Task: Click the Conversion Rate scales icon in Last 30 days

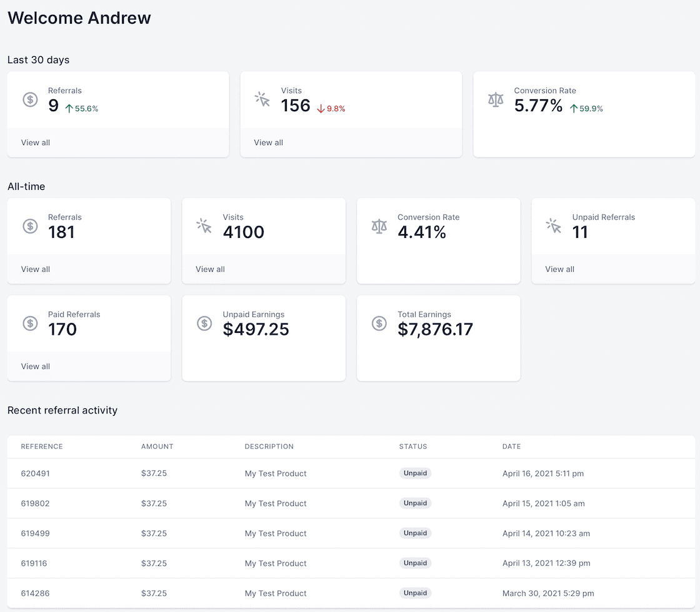Action: point(496,99)
